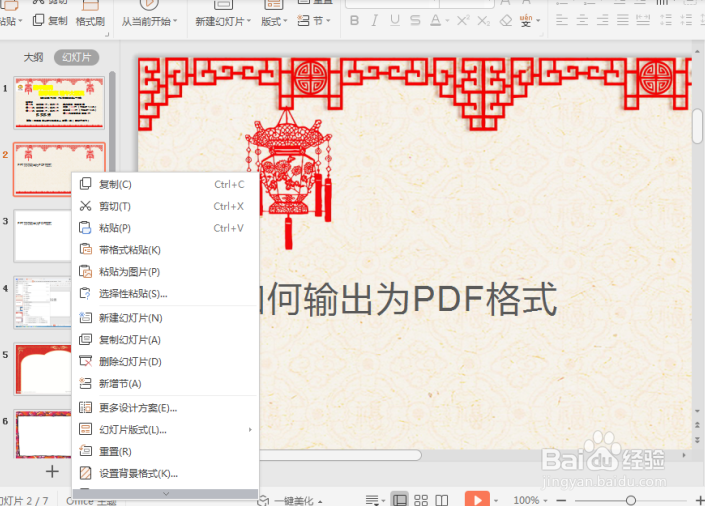The image size is (705, 506).
Task: Choose 粘贴为图片(P) menu item
Action: 165,272
